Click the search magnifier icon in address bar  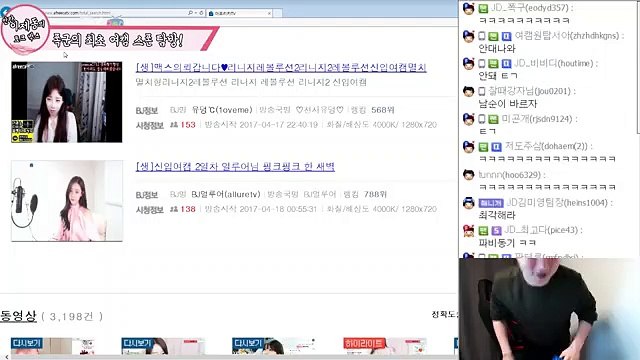(x=190, y=13)
